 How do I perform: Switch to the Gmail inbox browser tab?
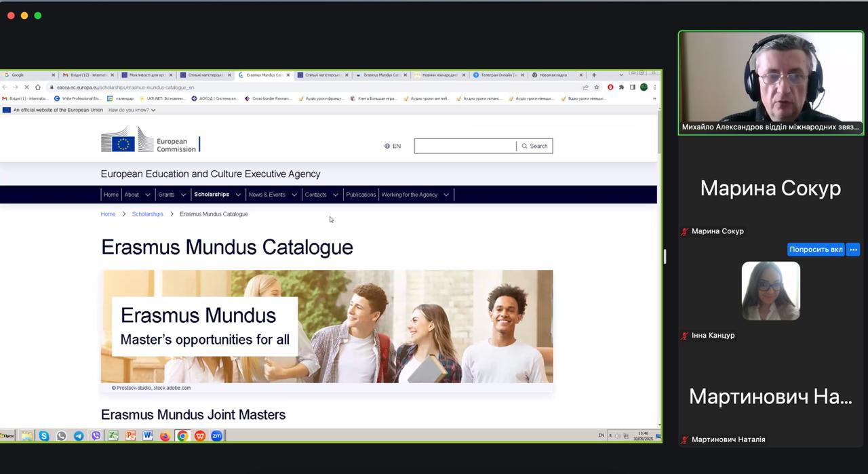click(x=88, y=75)
